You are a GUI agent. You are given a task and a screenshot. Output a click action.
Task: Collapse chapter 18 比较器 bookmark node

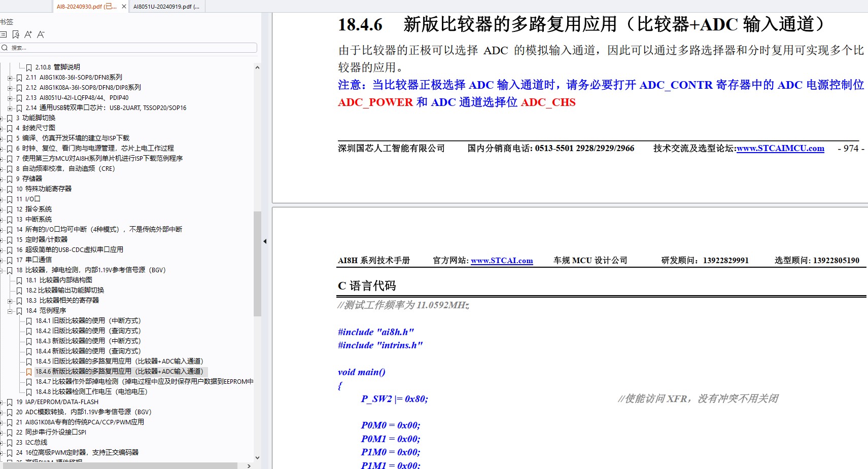coord(1,270)
